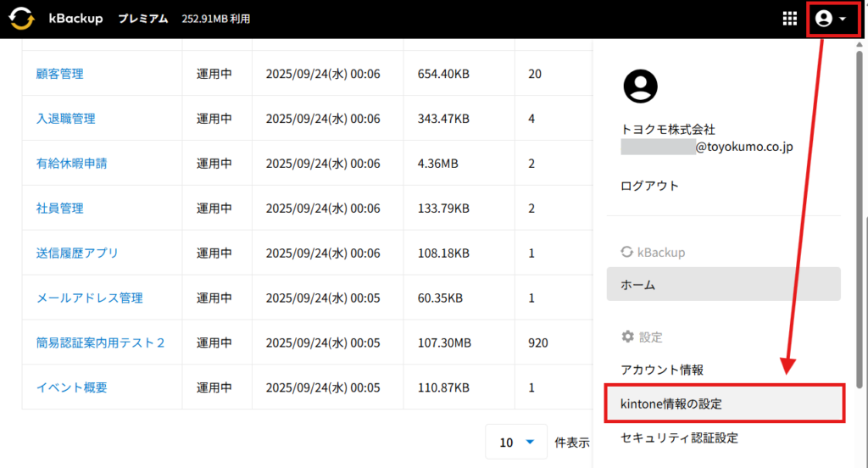Open the 顧客管理 app link
This screenshot has height=468, width=868.
[59, 74]
